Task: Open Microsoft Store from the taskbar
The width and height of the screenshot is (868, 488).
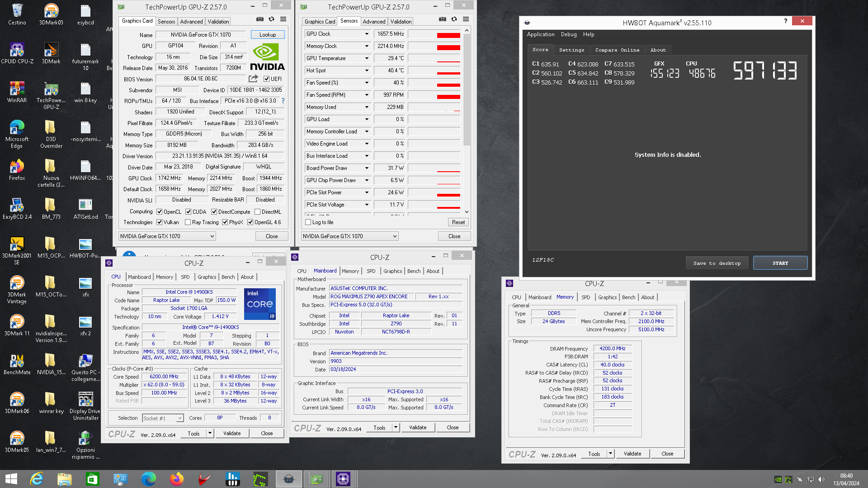Action: pyautogui.click(x=93, y=479)
